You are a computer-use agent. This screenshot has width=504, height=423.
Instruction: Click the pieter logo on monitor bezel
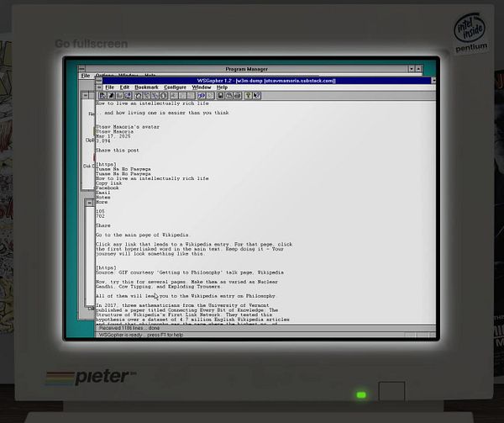click(x=92, y=377)
